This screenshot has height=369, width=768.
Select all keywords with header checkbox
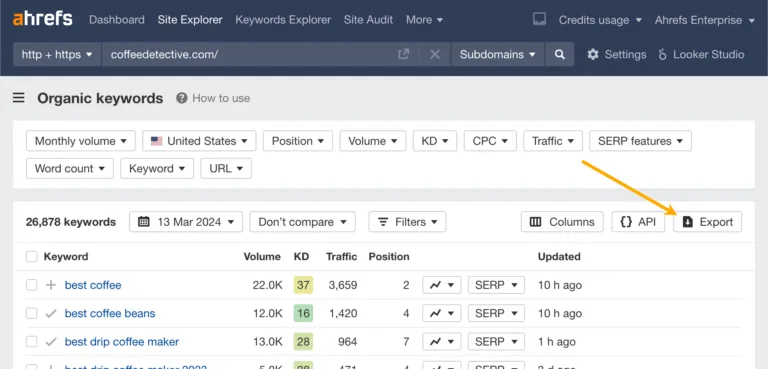point(31,257)
